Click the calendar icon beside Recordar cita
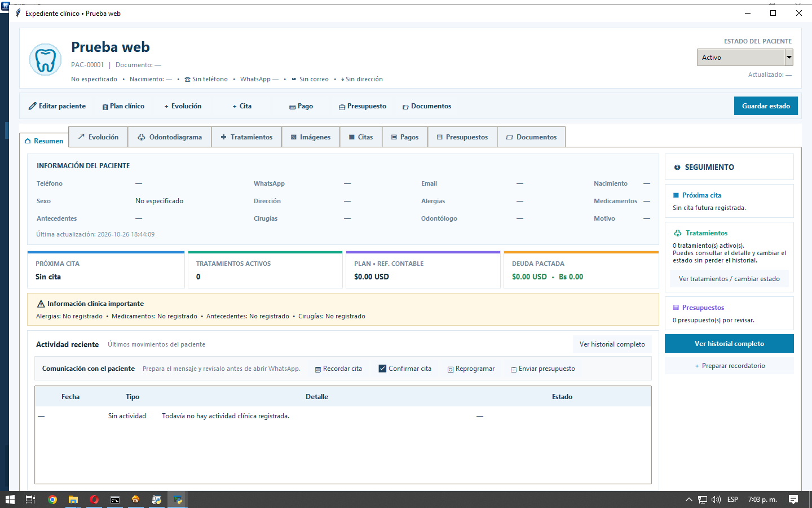Screen dimensions: 812x508 pyautogui.click(x=318, y=369)
